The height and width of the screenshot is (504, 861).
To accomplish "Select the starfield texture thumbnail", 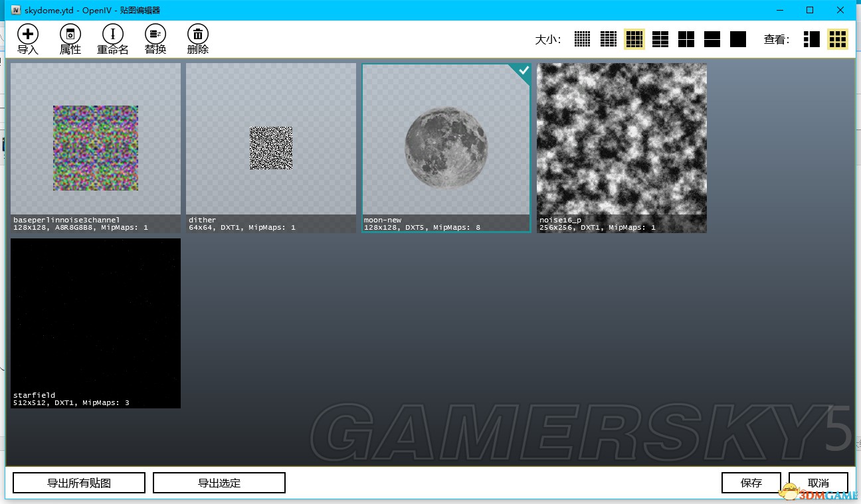I will 96,323.
